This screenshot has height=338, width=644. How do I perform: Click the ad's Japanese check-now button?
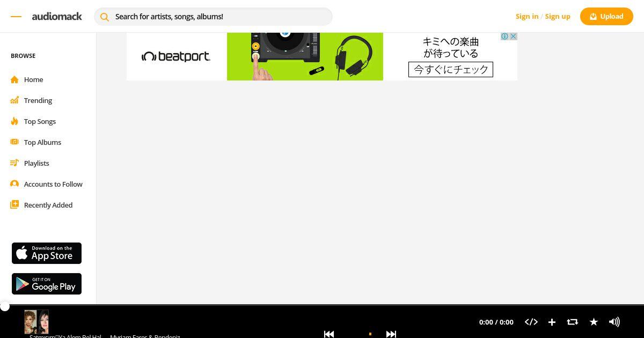[x=451, y=70]
